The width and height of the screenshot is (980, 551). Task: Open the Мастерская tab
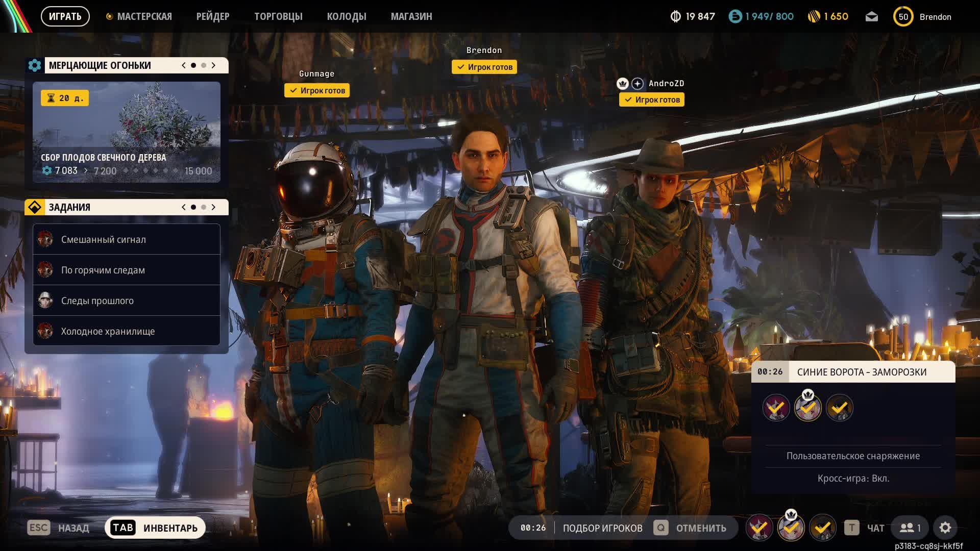point(144,16)
